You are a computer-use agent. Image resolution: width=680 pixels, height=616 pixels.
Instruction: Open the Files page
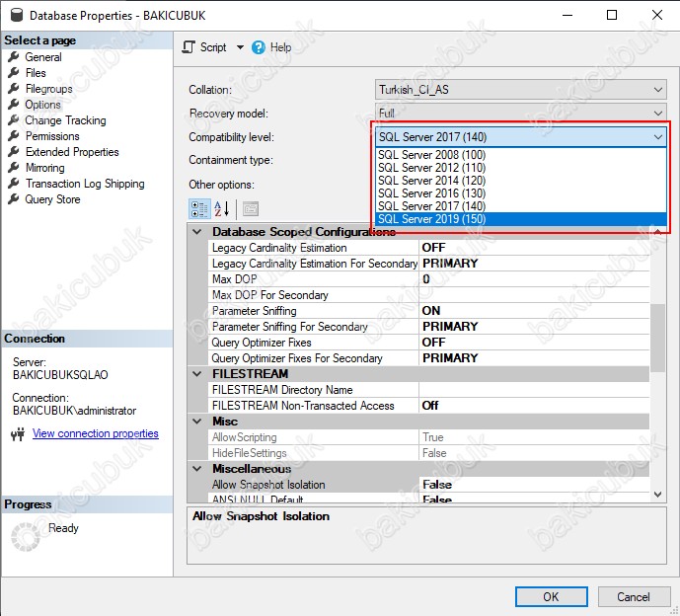(x=36, y=73)
